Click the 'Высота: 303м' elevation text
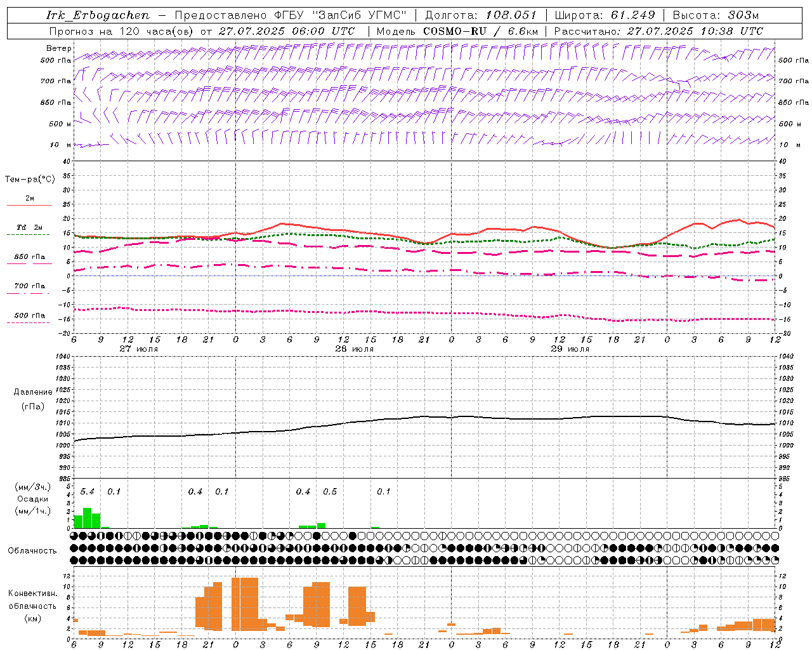Screen dimensions: 812x650 pyautogui.click(x=716, y=15)
